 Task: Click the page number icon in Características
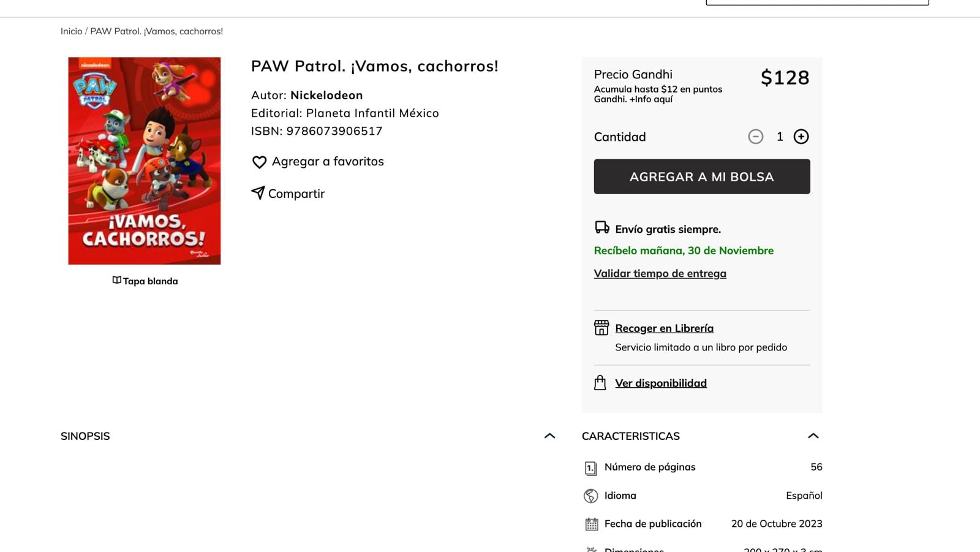590,468
